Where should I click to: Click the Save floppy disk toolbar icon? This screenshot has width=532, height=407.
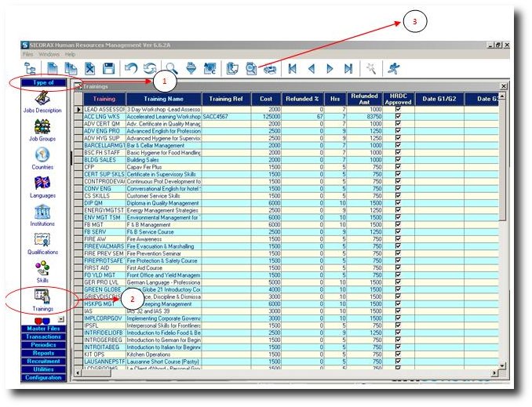(x=108, y=69)
